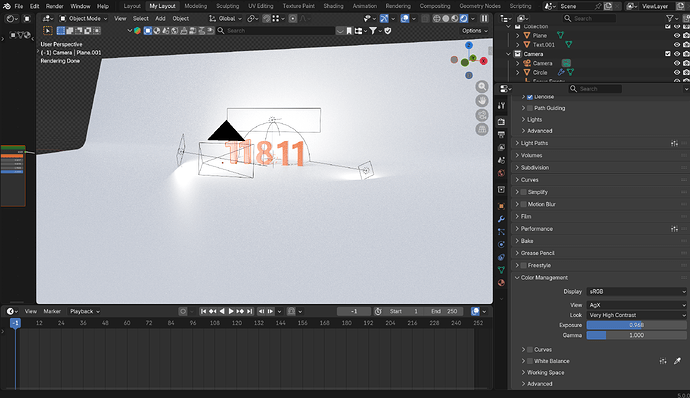Jump to the timeline end frame

250,311
